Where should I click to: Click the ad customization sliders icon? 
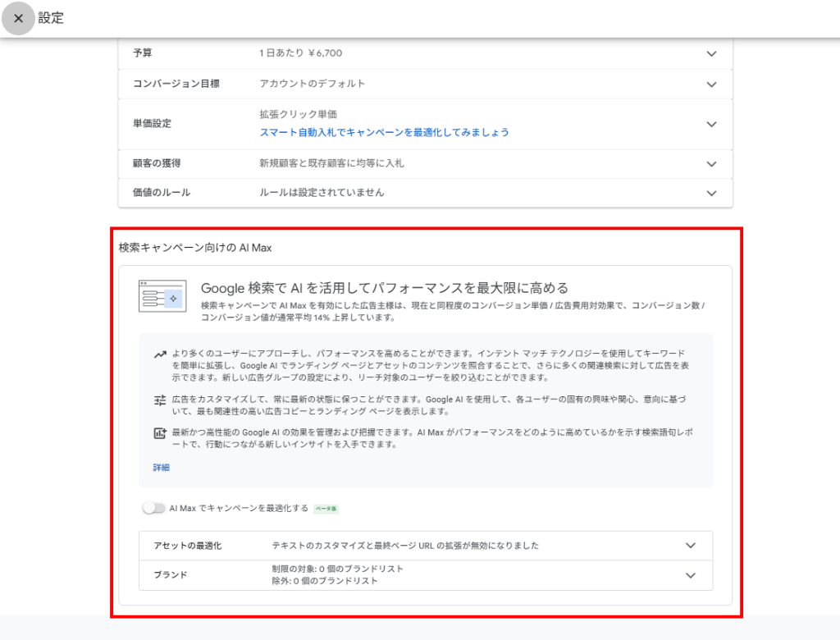click(x=160, y=400)
